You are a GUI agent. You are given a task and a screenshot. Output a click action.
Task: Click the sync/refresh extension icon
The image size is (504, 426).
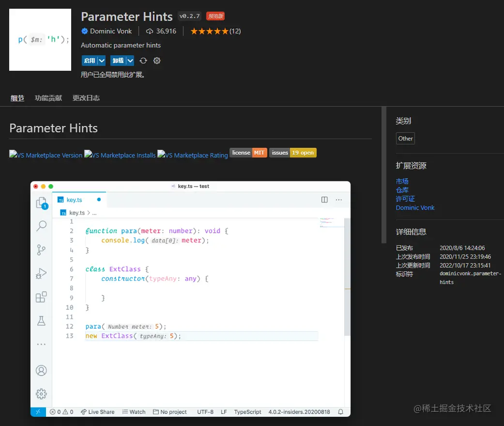coord(143,61)
